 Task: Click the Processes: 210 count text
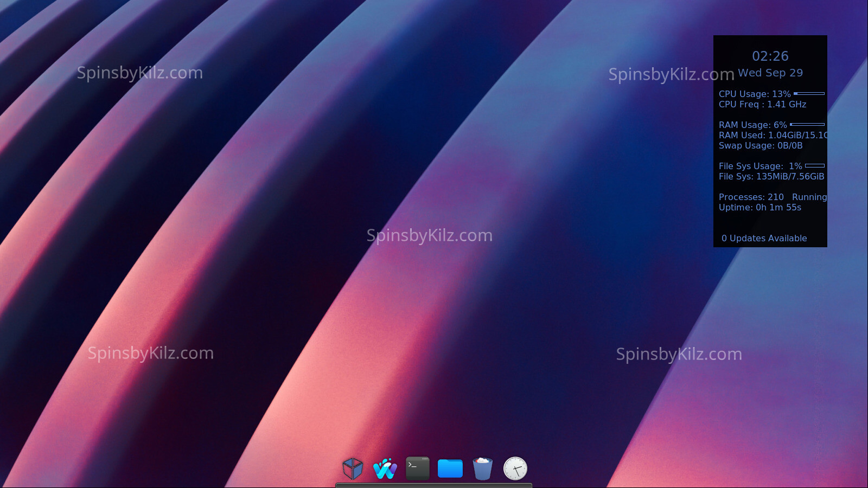pyautogui.click(x=751, y=197)
